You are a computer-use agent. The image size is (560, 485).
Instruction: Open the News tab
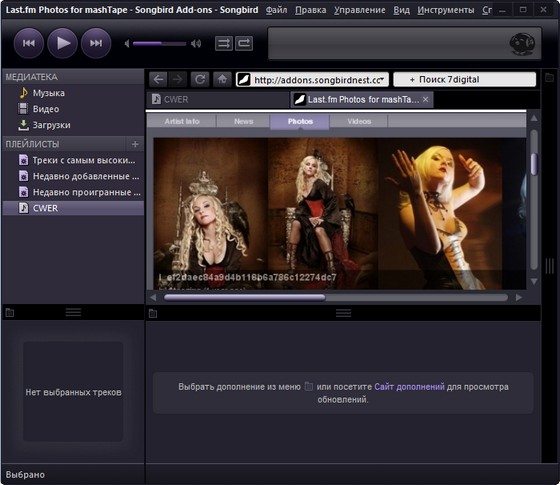tap(244, 121)
